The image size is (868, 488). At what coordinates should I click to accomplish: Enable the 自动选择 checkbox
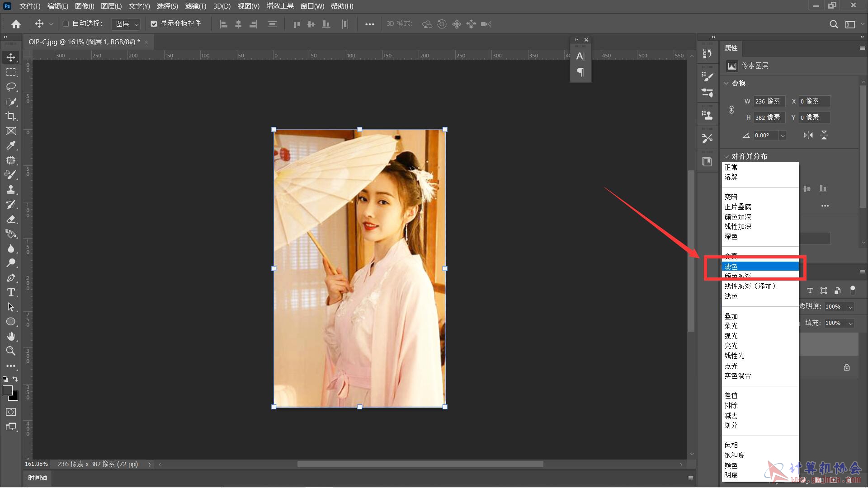[66, 23]
